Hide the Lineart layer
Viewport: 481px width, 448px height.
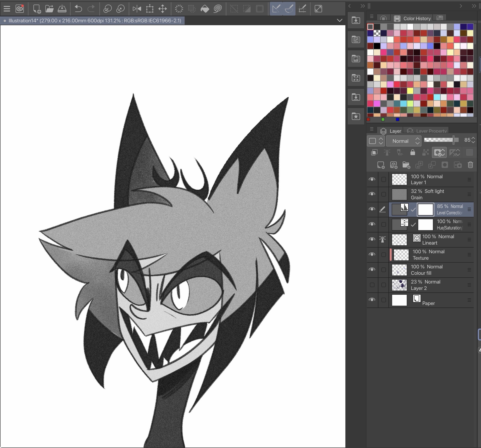tap(372, 239)
